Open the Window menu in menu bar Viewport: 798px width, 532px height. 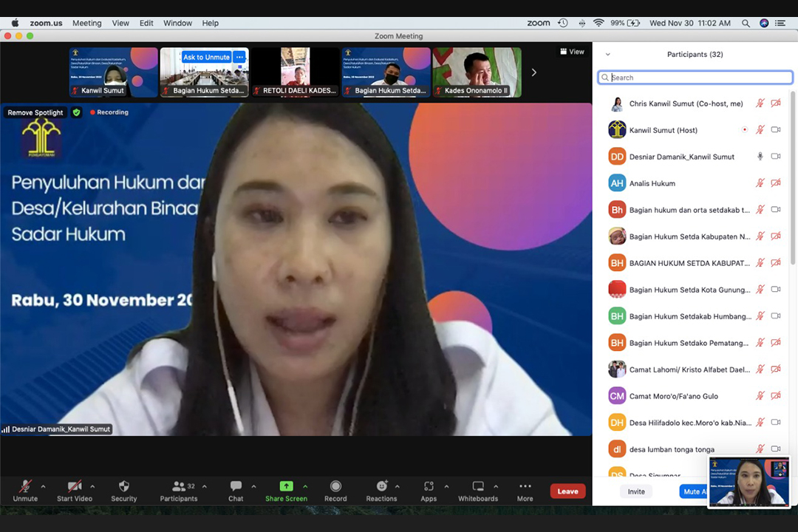[178, 23]
